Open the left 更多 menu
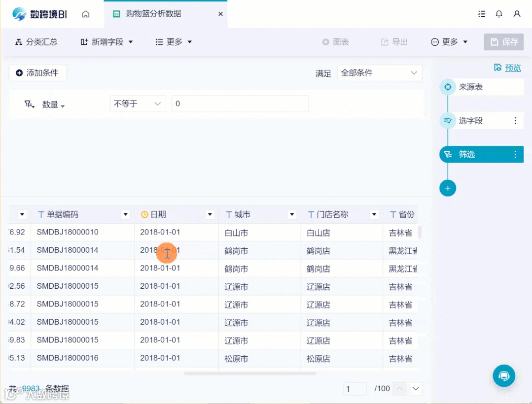This screenshot has width=532, height=404. [174, 42]
